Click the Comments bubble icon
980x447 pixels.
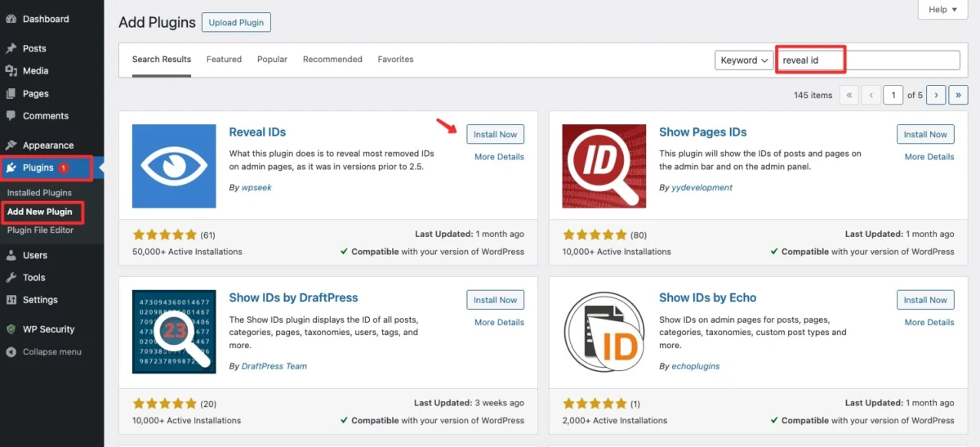click(11, 116)
